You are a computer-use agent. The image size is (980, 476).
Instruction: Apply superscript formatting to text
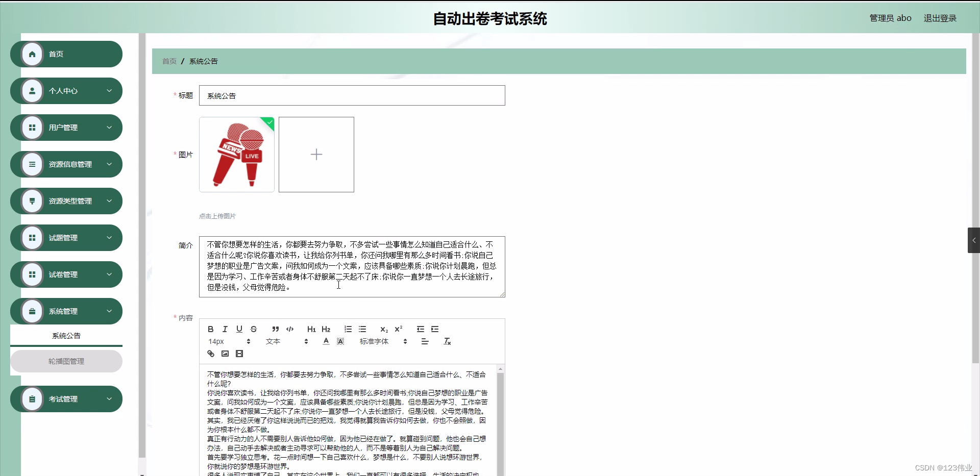pyautogui.click(x=399, y=329)
